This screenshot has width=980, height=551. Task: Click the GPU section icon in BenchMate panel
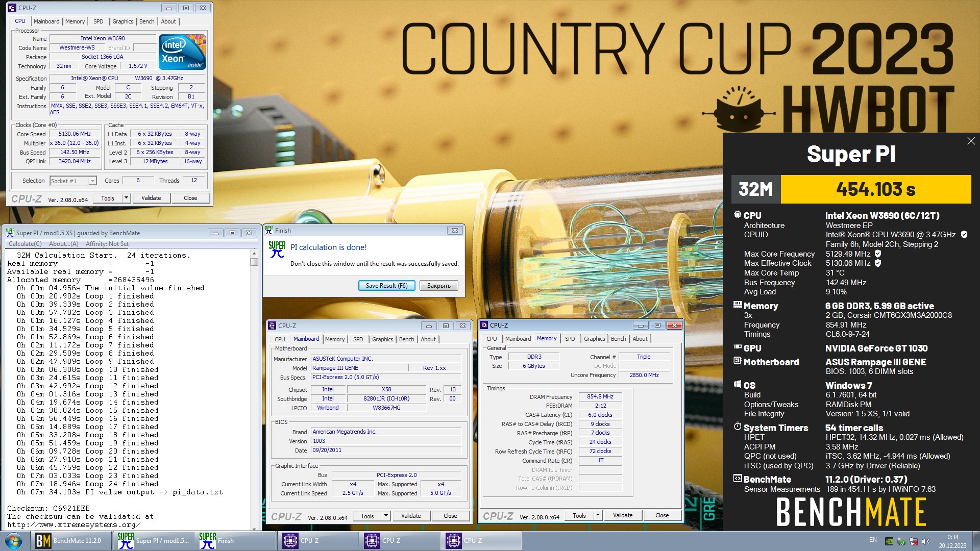click(x=738, y=347)
